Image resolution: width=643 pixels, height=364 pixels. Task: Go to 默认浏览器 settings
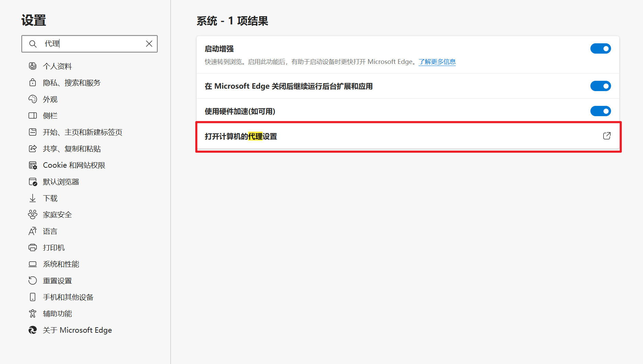(61, 182)
